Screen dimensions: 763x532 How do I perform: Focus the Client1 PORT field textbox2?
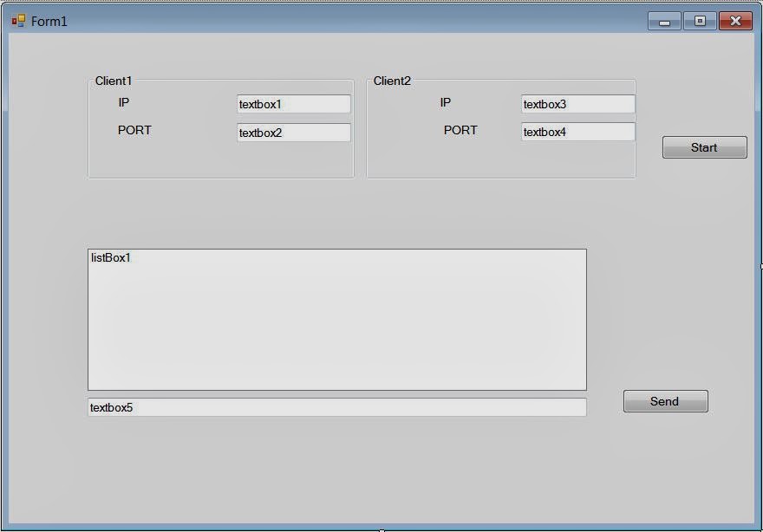(293, 133)
